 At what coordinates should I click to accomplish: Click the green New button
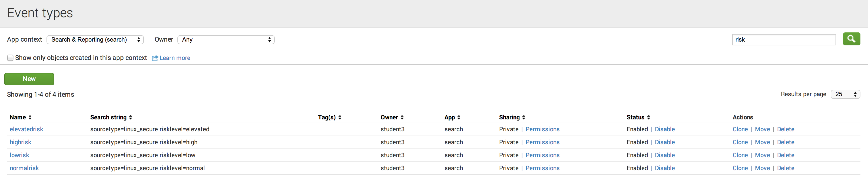point(29,79)
